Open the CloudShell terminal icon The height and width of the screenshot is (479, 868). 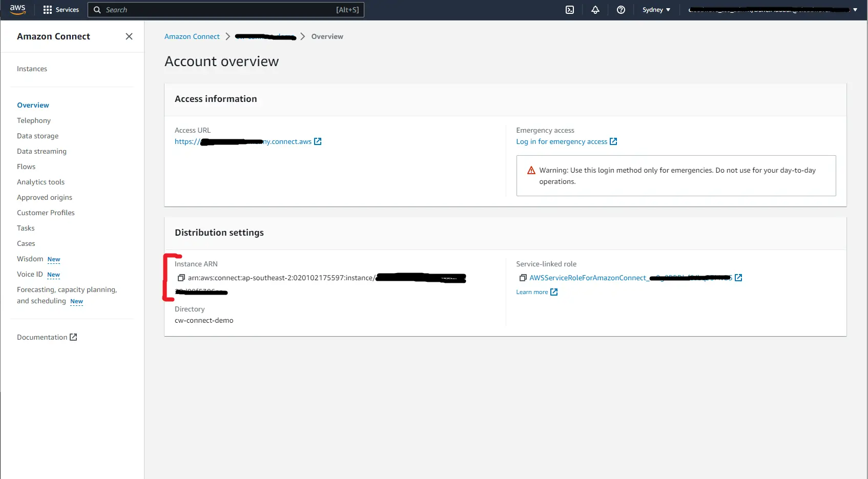570,10
